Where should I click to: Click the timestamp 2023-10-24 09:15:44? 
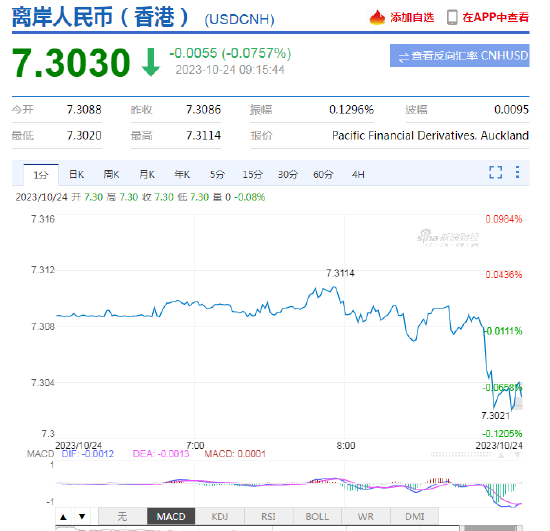click(x=230, y=70)
